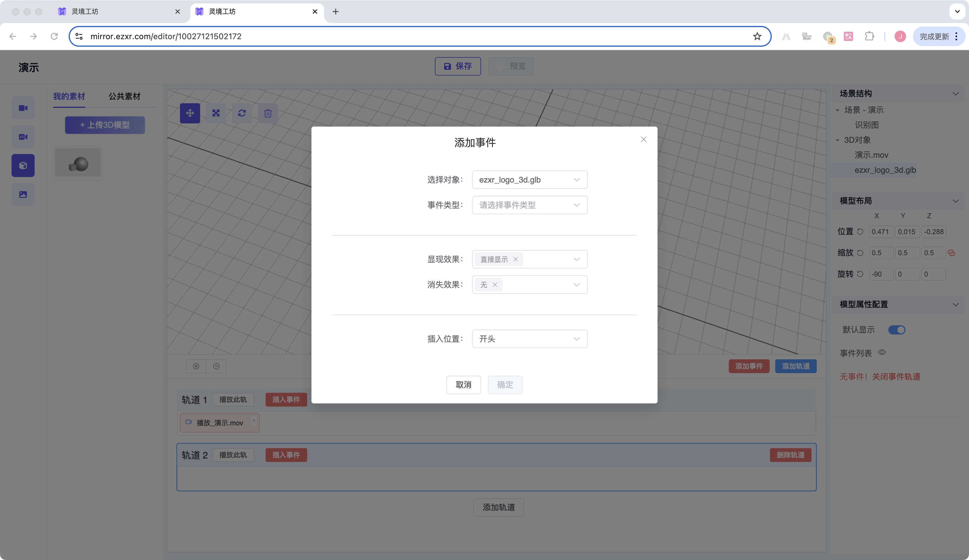The width and height of the screenshot is (969, 560).
Task: Click the 预览 button
Action: 511,66
